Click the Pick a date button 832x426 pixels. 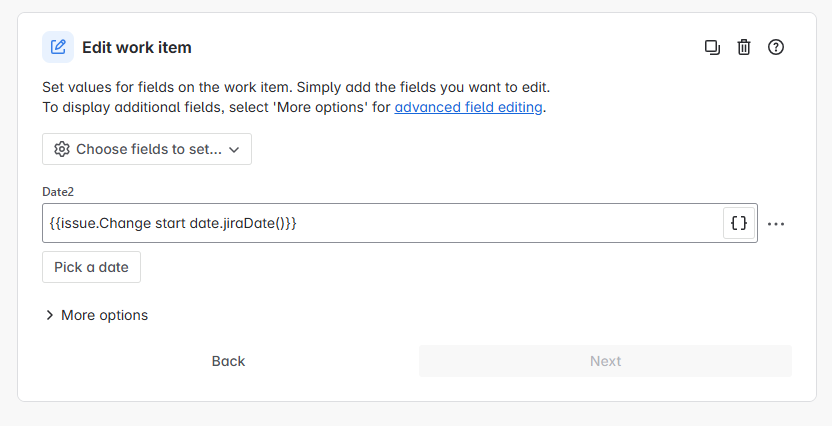click(x=91, y=267)
